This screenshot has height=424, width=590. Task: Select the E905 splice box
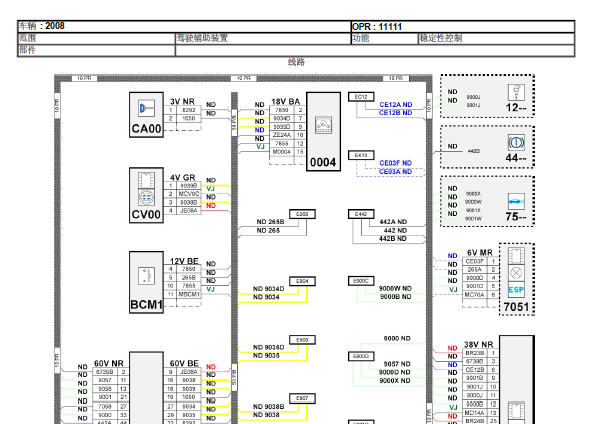pyautogui.click(x=302, y=340)
